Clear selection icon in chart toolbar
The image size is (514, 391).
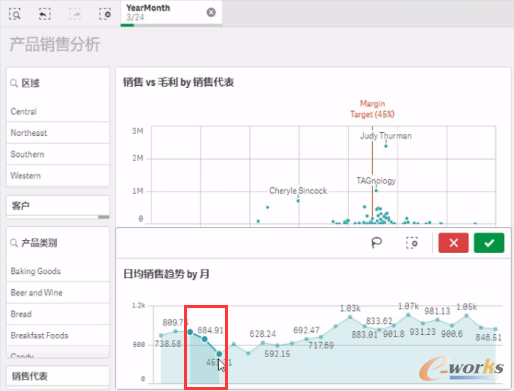point(412,243)
